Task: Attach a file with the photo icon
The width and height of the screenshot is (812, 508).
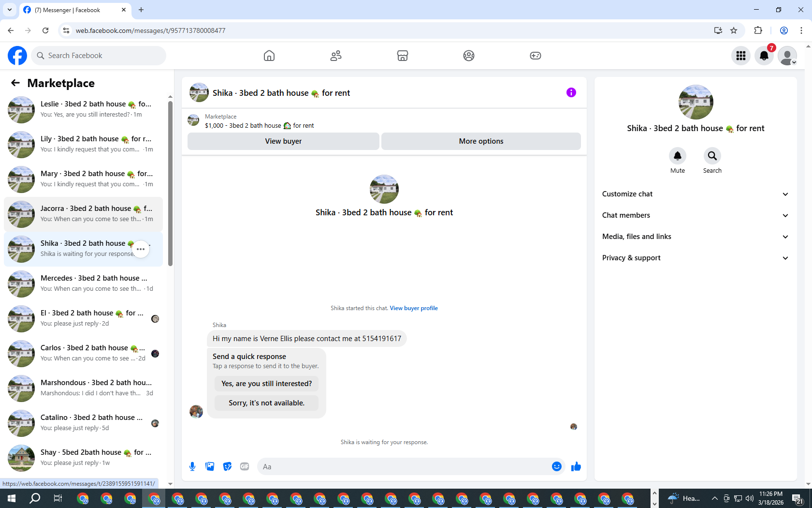Action: [x=210, y=466]
